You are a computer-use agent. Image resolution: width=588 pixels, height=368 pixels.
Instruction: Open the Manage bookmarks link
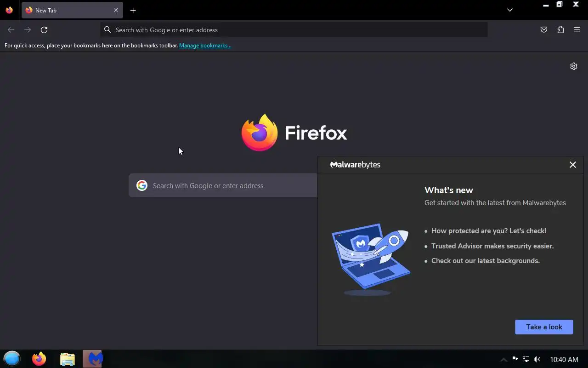coord(205,46)
